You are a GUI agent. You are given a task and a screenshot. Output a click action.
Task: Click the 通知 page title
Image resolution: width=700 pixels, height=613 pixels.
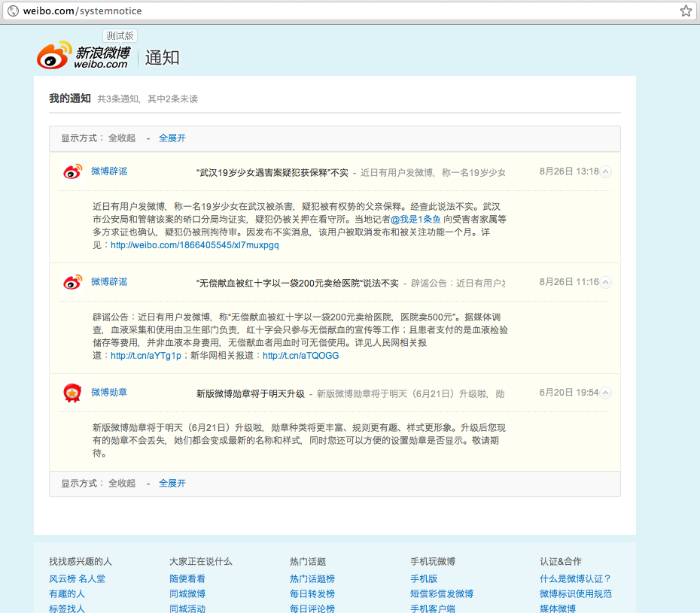[162, 58]
